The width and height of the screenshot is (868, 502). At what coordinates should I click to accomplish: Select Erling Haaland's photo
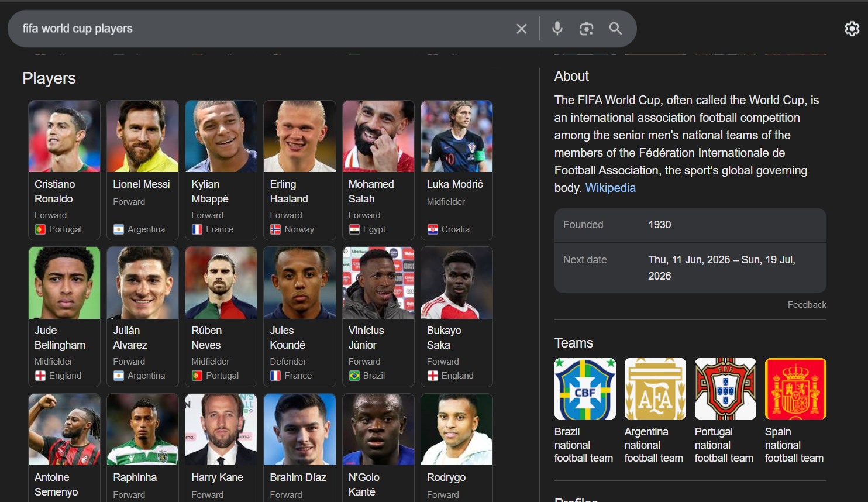tap(299, 136)
